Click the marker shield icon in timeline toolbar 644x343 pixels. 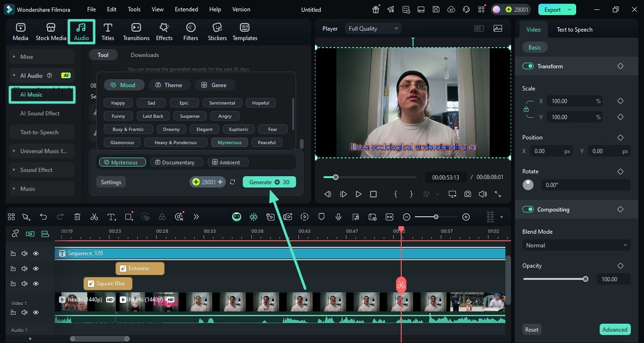tap(321, 217)
